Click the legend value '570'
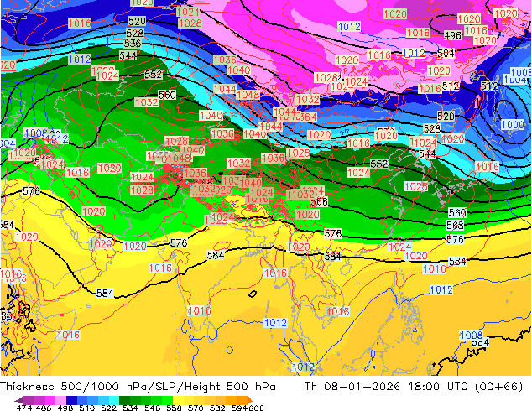532x411 pixels. tap(196, 408)
